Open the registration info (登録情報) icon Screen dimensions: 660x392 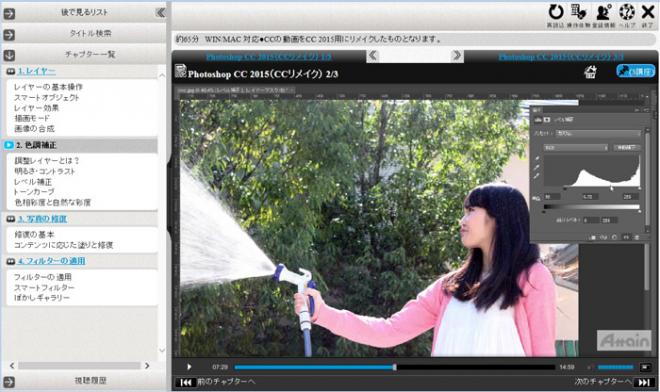tap(604, 12)
